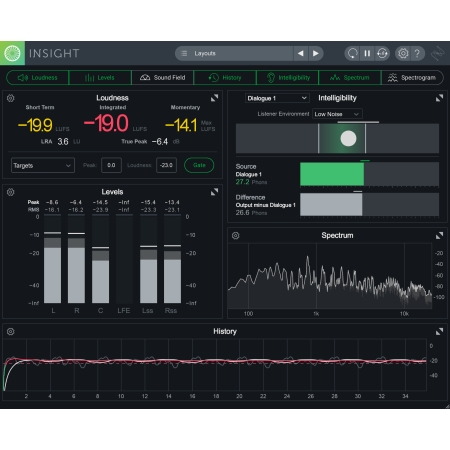Viewport: 450px width, 450px height.
Task: Toggle the Sound Field module tab
Action: [x=162, y=78]
